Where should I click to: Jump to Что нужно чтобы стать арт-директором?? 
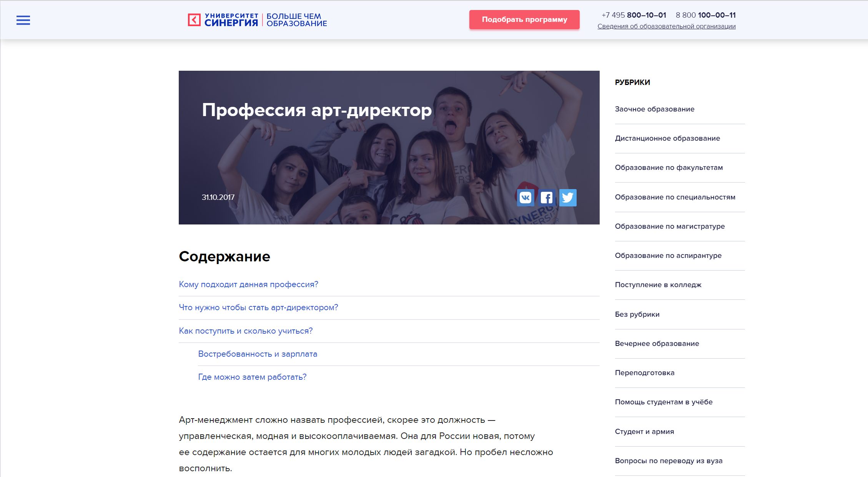(x=258, y=307)
